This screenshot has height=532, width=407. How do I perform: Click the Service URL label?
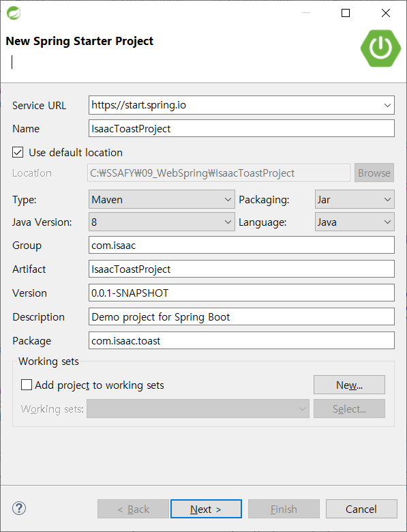coord(40,106)
